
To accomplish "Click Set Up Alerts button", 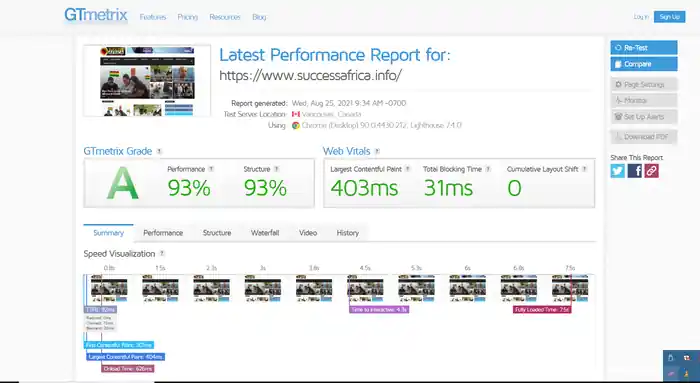I will coord(644,117).
